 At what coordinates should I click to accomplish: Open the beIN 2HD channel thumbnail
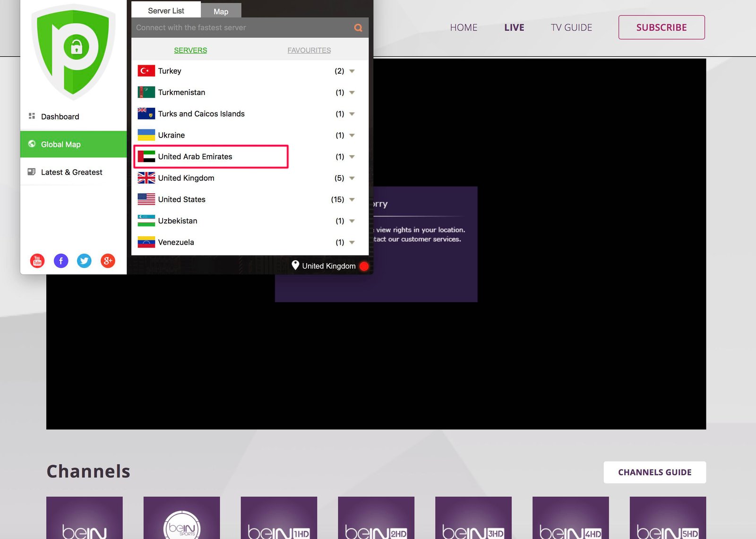coord(376,518)
